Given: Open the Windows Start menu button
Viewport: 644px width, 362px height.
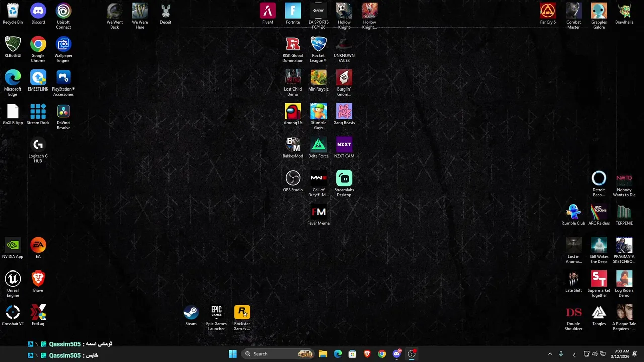Looking at the screenshot, I should (x=233, y=354).
